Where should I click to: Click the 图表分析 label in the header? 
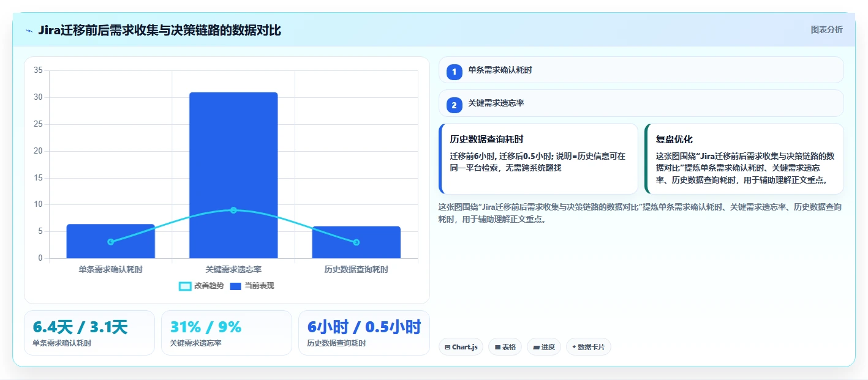click(x=826, y=29)
